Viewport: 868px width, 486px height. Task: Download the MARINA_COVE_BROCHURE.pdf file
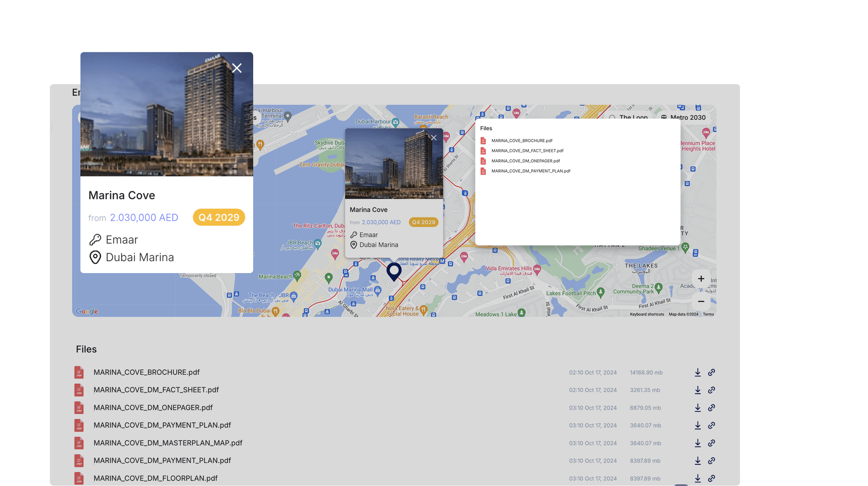698,373
